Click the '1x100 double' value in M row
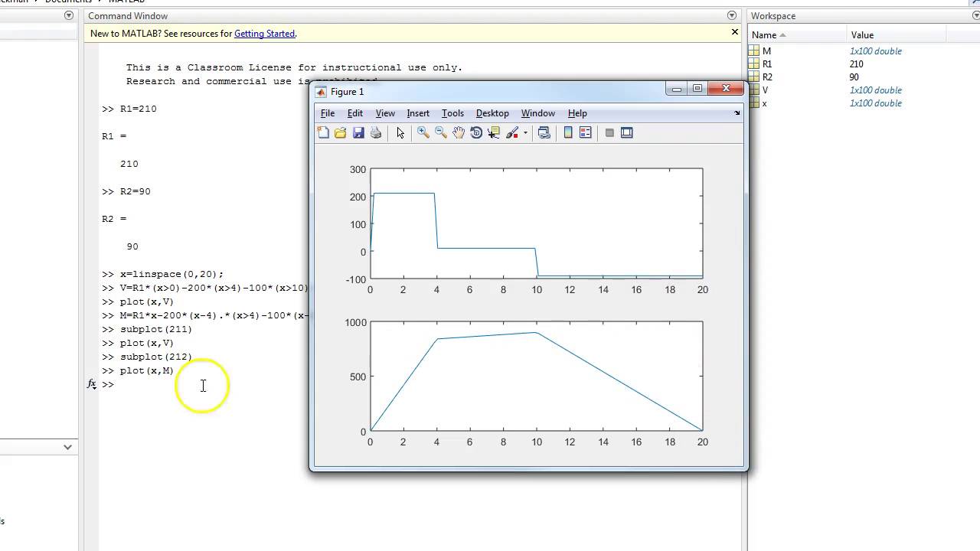The height and width of the screenshot is (551, 980). point(876,51)
